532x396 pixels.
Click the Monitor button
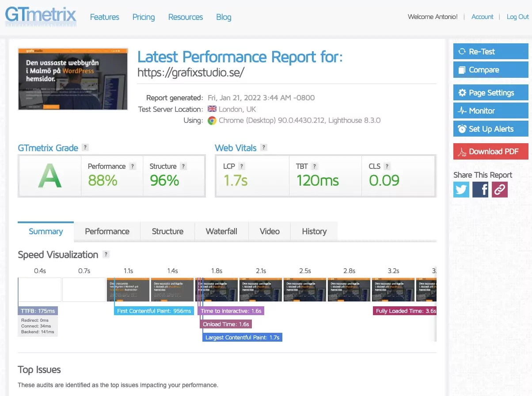[x=491, y=111]
